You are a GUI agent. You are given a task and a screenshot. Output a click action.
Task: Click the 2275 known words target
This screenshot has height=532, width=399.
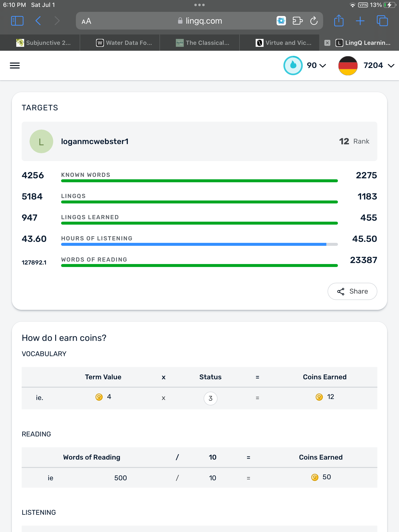pos(366,175)
